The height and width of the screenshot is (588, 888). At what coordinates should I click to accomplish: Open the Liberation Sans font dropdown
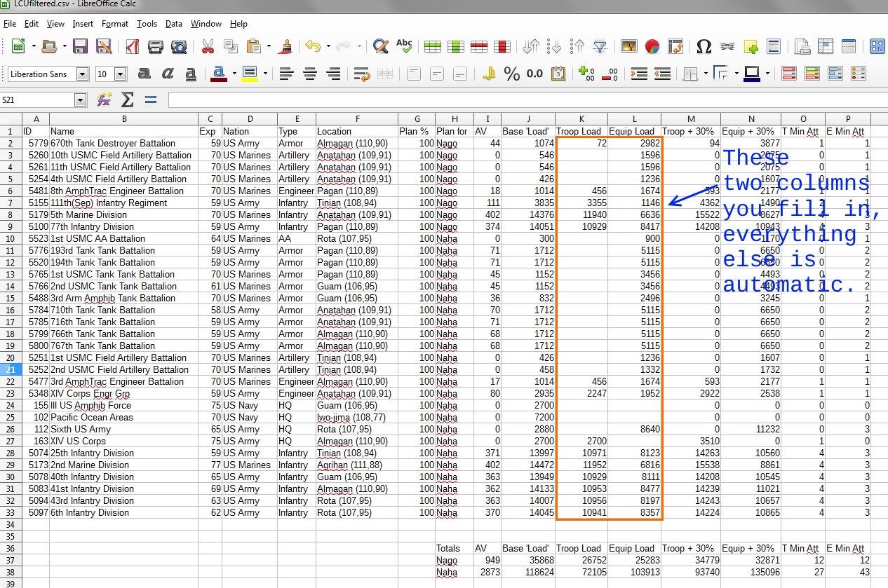pyautogui.click(x=83, y=74)
